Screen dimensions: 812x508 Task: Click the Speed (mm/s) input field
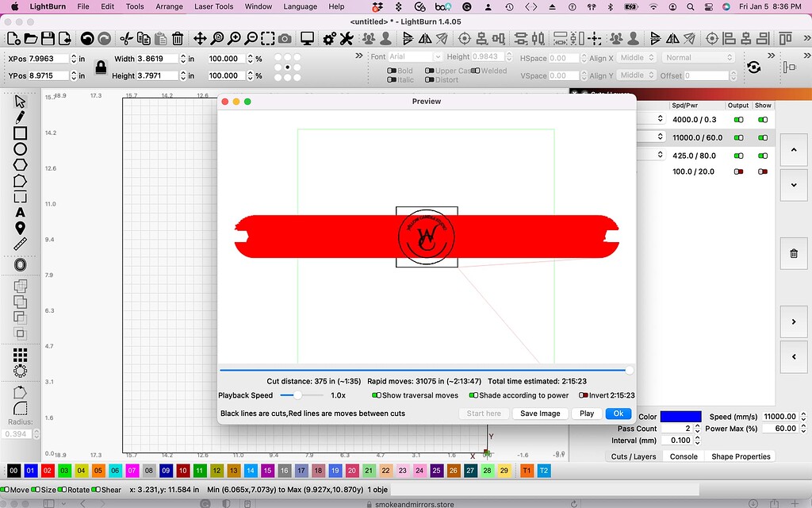coord(780,417)
